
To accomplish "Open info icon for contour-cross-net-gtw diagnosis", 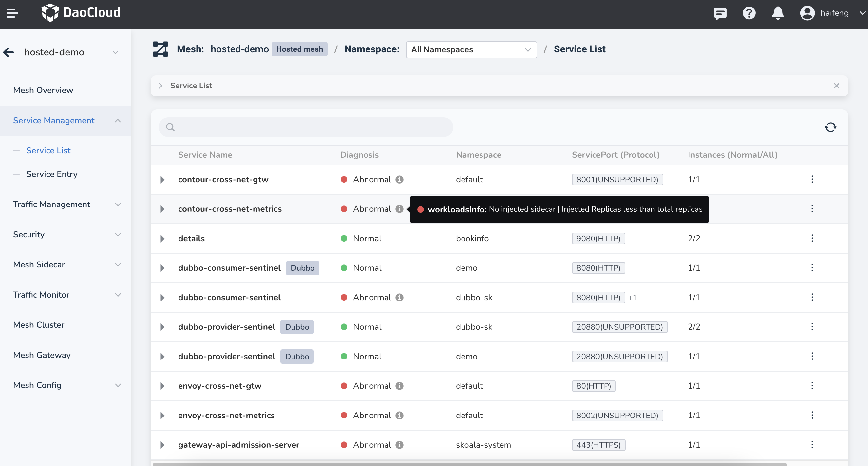I will tap(399, 179).
